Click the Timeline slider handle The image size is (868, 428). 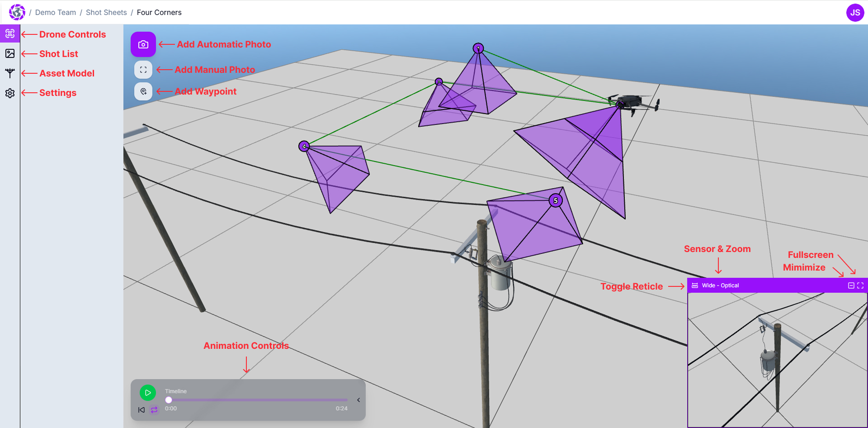[169, 400]
